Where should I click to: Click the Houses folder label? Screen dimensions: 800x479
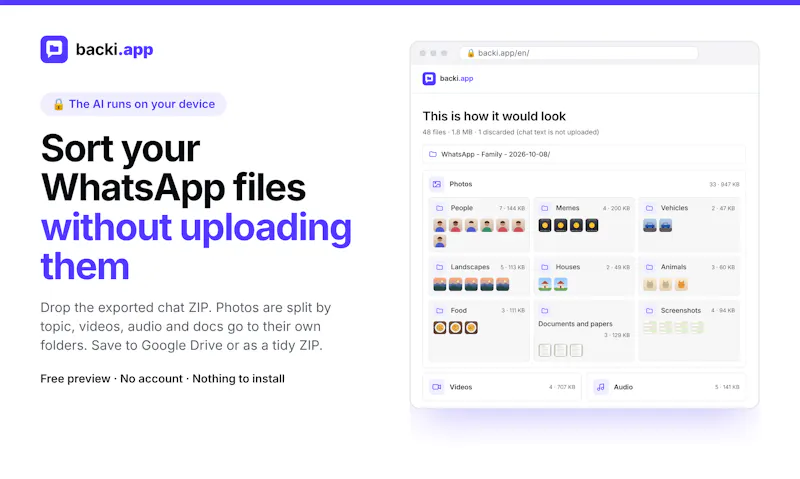coord(568,267)
